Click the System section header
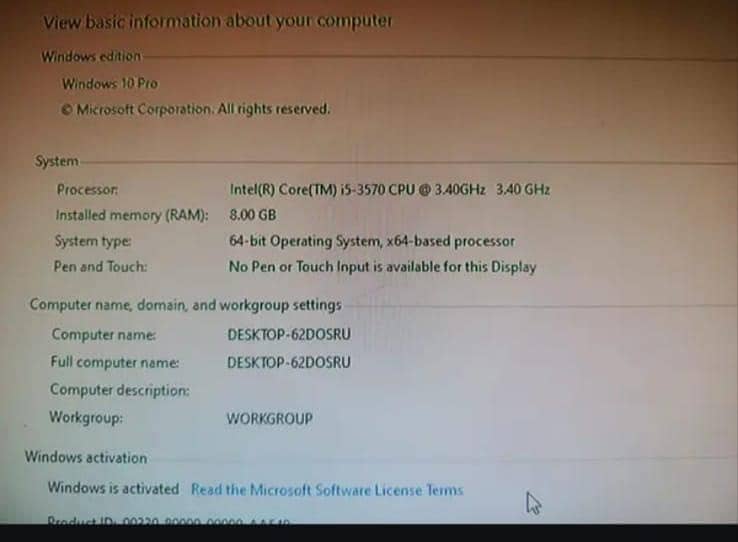 click(x=57, y=161)
